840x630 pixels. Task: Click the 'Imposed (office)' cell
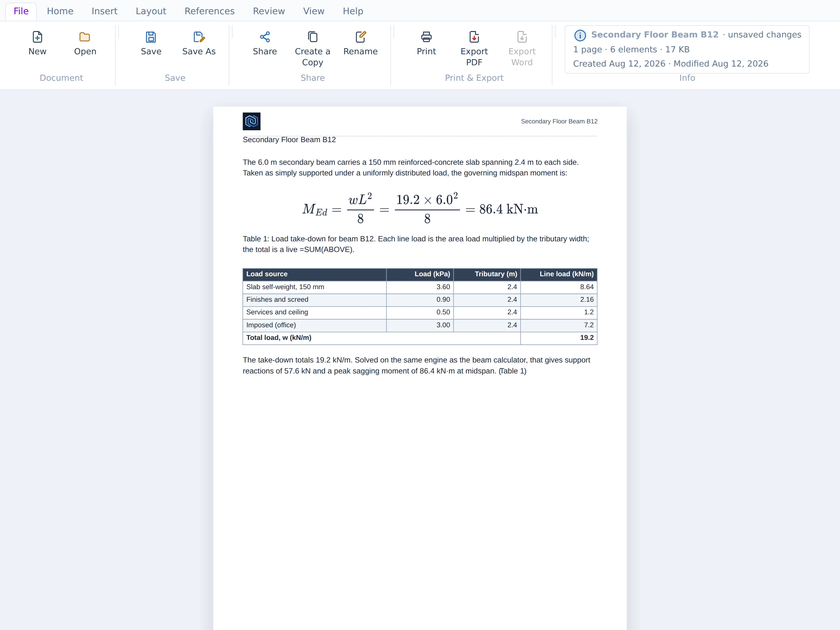(314, 325)
